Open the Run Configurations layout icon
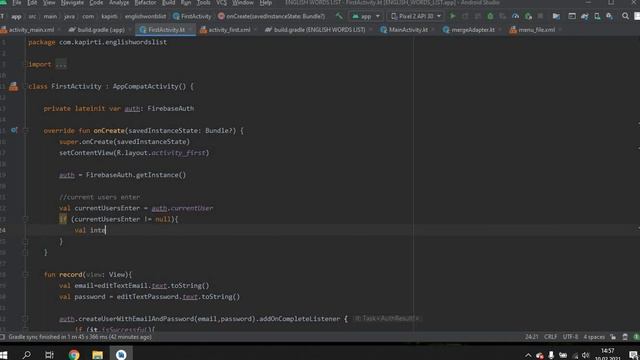The height and width of the screenshot is (360, 640). point(572,16)
